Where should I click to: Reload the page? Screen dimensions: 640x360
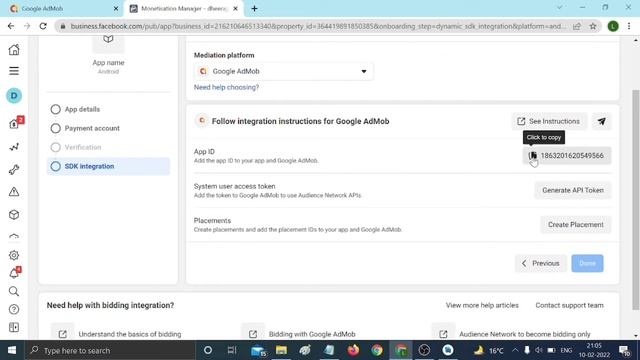tap(43, 26)
